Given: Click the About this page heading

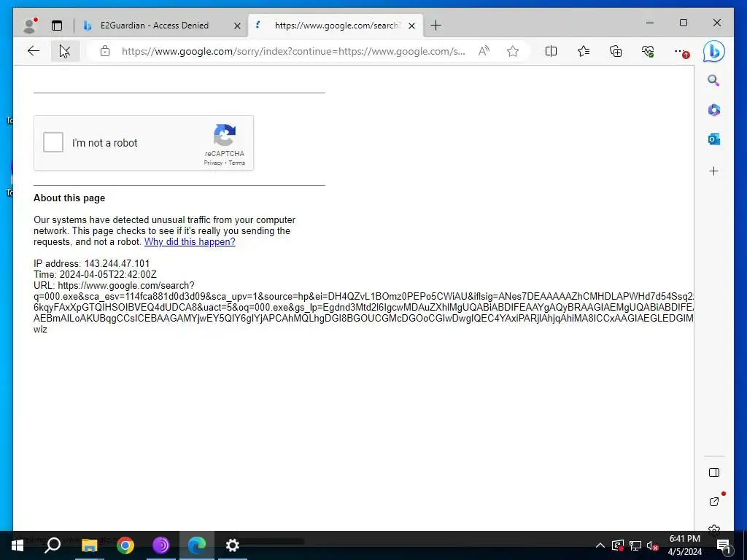Looking at the screenshot, I should [x=69, y=198].
